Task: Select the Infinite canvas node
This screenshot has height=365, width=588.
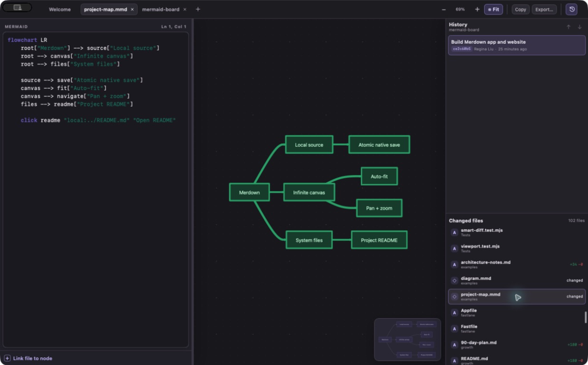Action: coord(309,192)
